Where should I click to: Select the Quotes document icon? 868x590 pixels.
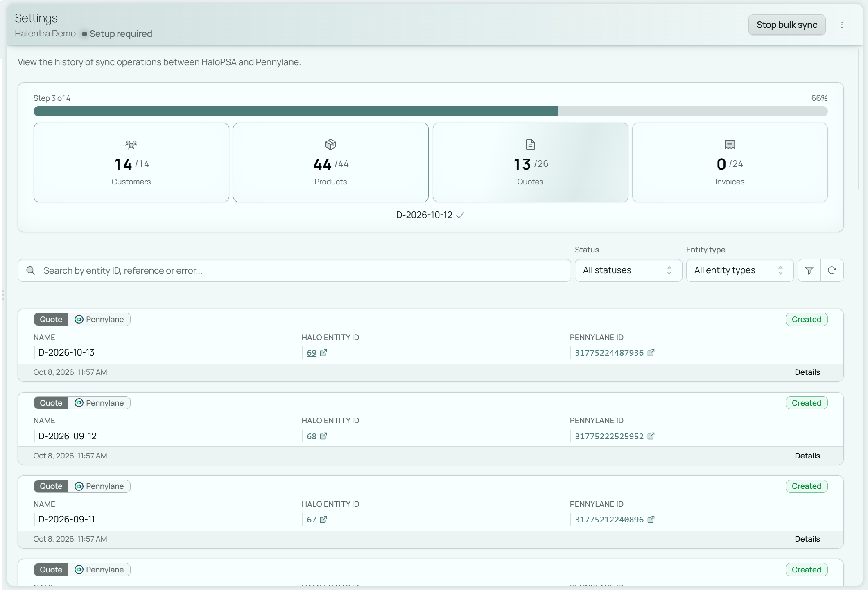click(530, 144)
